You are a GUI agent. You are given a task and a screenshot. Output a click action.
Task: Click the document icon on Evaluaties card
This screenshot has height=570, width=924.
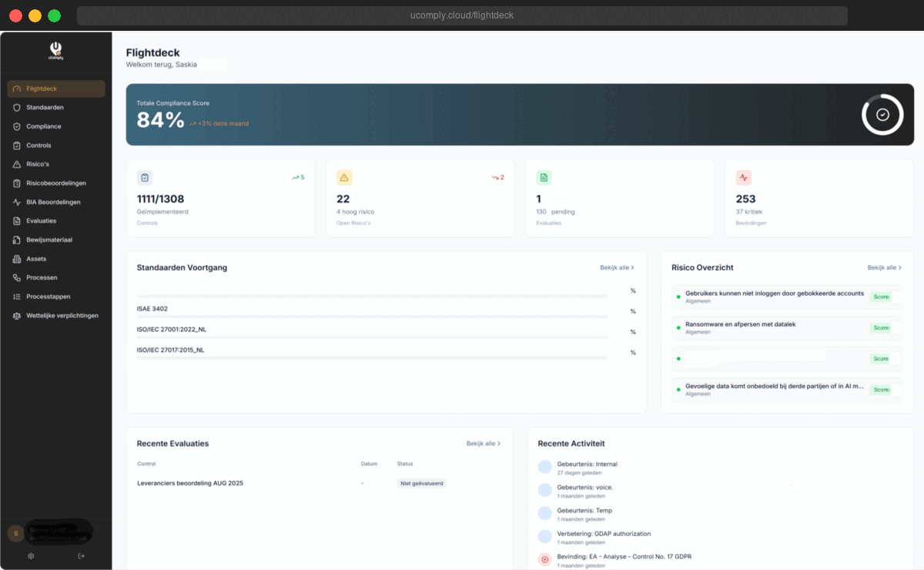click(544, 178)
